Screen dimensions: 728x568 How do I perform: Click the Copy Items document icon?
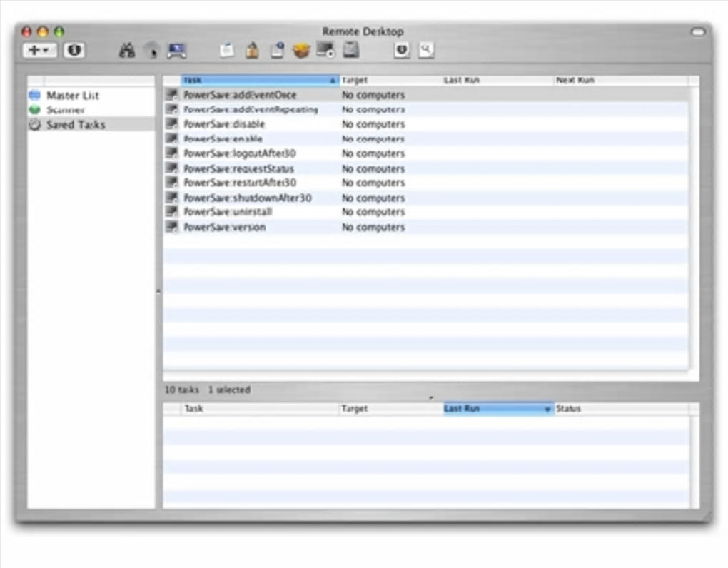tap(227, 50)
